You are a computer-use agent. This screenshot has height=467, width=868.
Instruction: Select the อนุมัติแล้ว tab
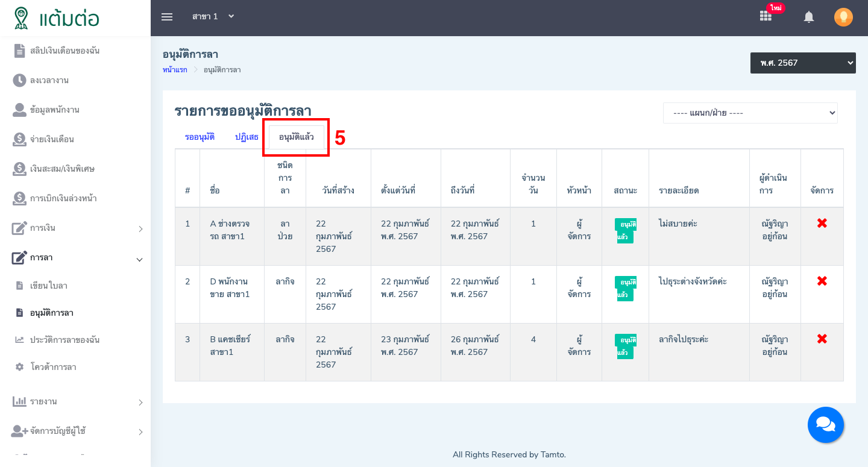(296, 137)
